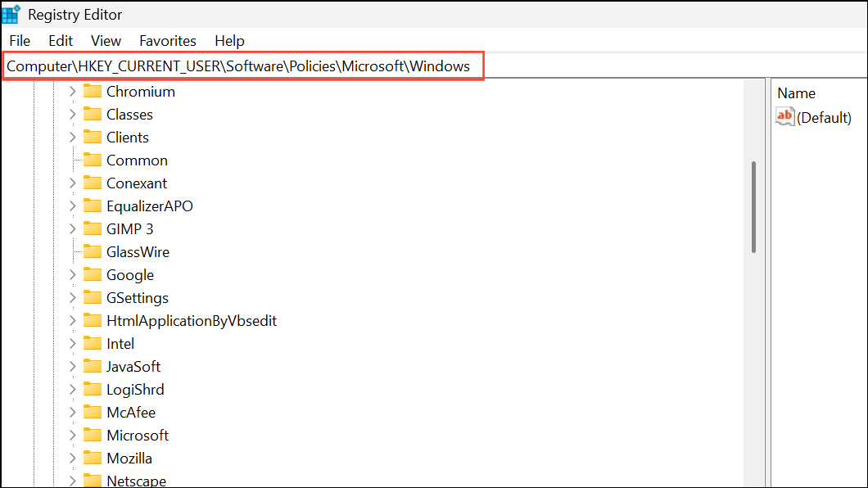Click the tree pane vertical scrollbar thumb

(x=753, y=207)
